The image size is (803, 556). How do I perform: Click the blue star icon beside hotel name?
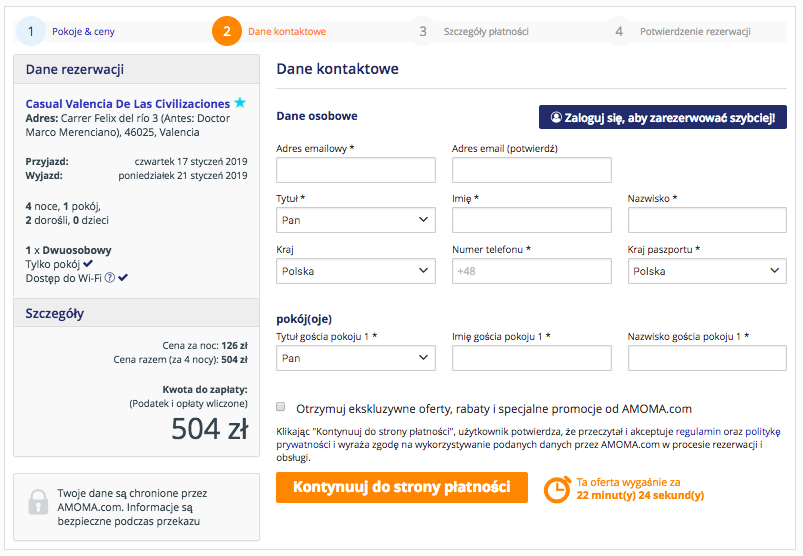coord(240,102)
